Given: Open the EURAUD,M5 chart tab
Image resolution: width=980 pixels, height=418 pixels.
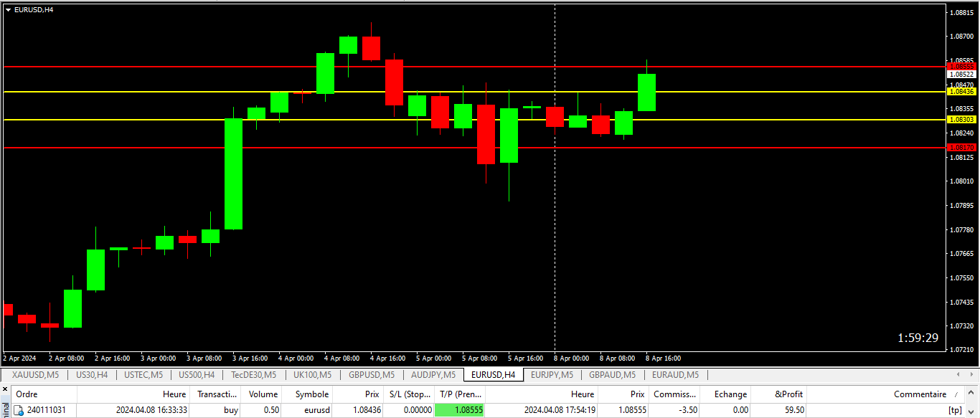Looking at the screenshot, I should [x=675, y=375].
